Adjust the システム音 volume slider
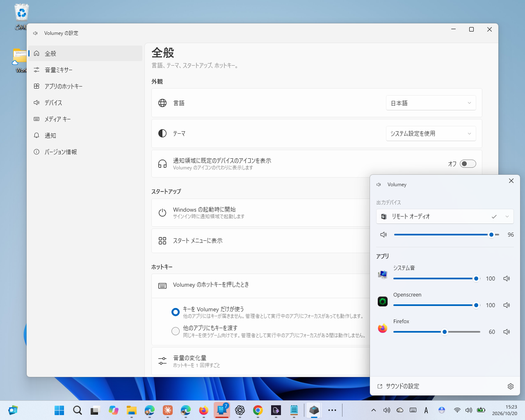The width and height of the screenshot is (525, 420). (437, 278)
